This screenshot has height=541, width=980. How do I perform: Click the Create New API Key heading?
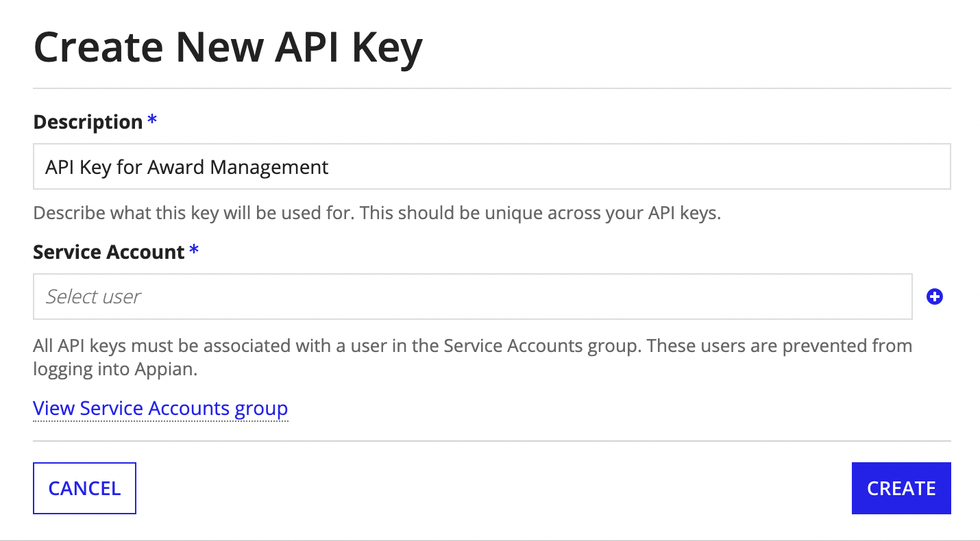228,48
